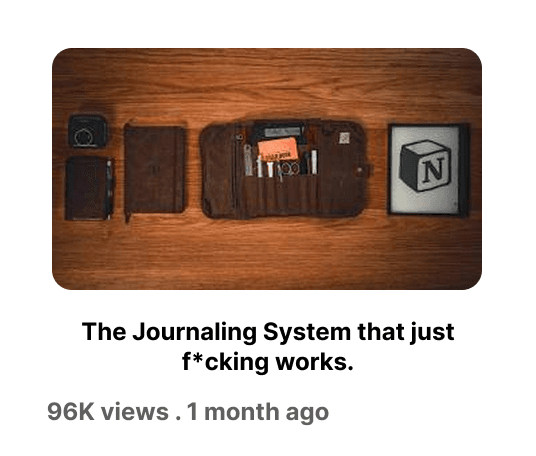The height and width of the screenshot is (456, 536).
Task: Click the bookmark ribbon of the notebook
Action: point(128,216)
